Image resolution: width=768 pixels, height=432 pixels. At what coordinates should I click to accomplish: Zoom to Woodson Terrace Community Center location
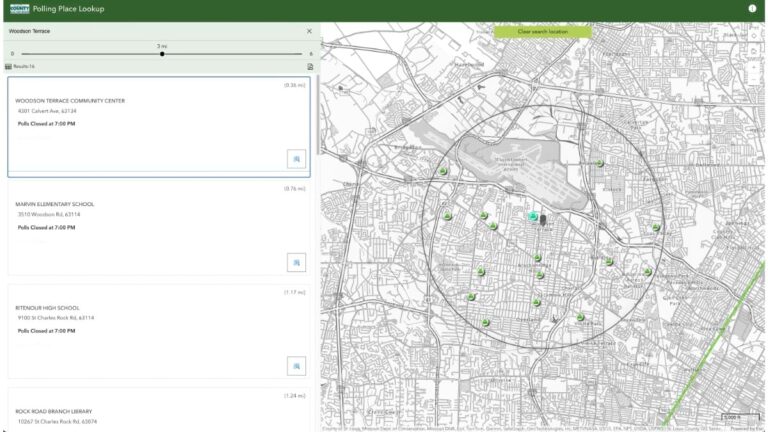[296, 158]
